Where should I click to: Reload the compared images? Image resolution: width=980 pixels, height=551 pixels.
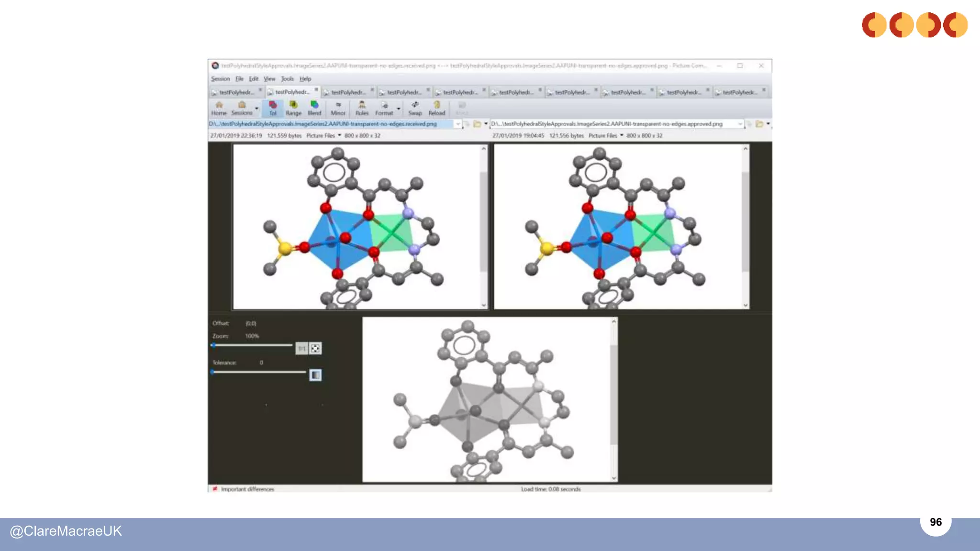(x=436, y=108)
